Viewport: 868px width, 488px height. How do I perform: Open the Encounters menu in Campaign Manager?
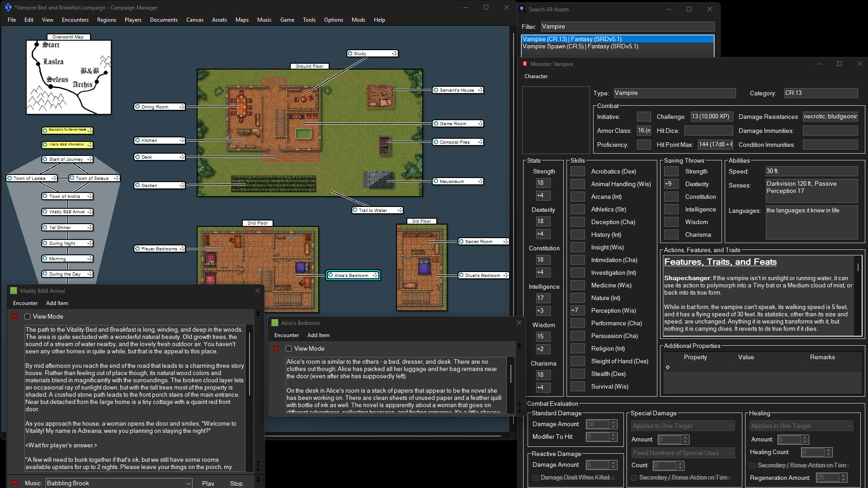75,19
